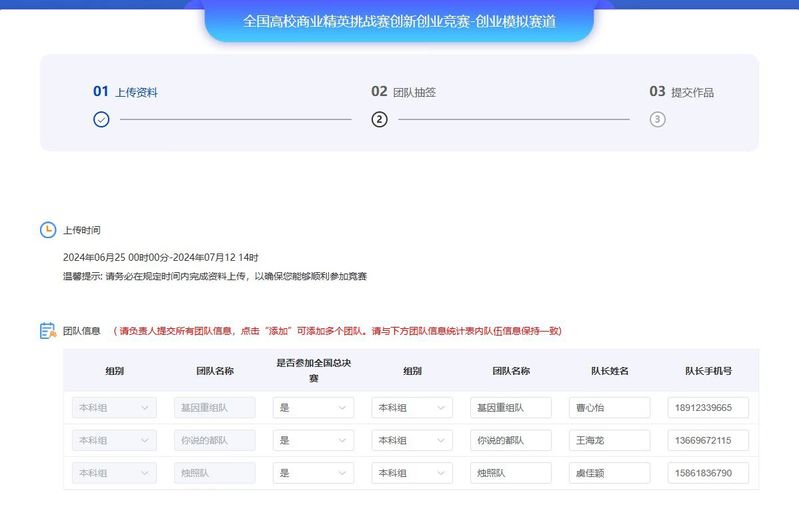Click the captain name field 王海龙
Screen dimensions: 799x517
click(x=609, y=440)
